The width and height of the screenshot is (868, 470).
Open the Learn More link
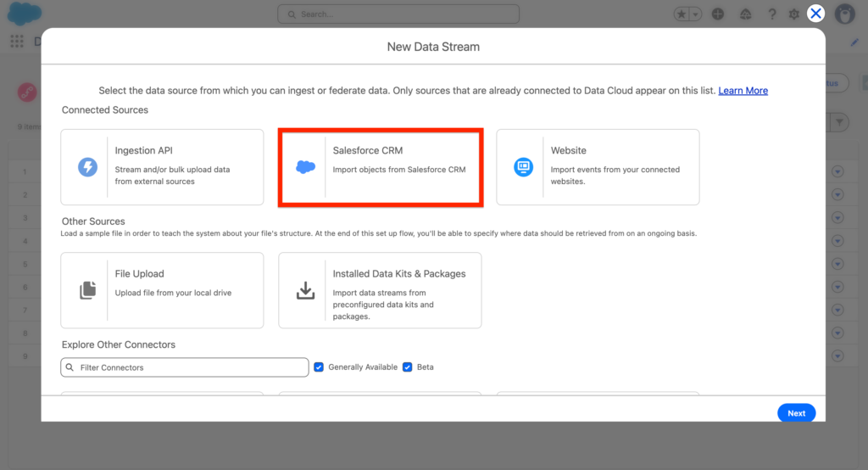tap(743, 91)
